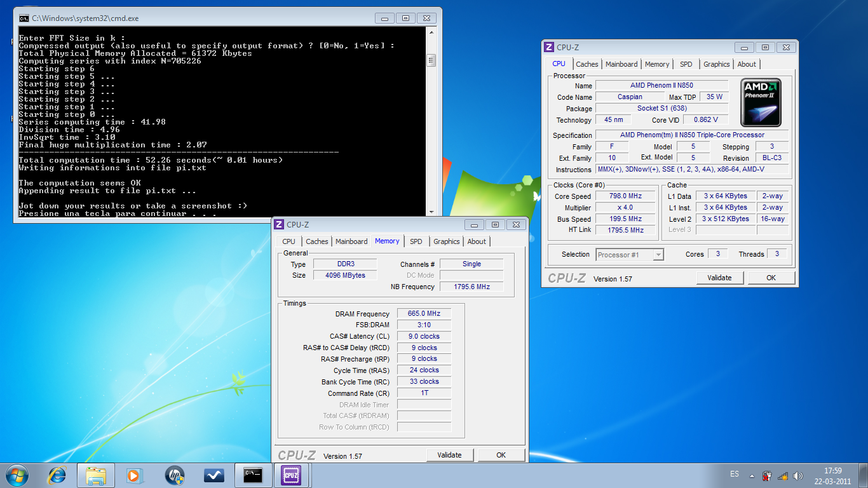Click the DRAM Frequency value 665.0 MHz

click(x=424, y=313)
